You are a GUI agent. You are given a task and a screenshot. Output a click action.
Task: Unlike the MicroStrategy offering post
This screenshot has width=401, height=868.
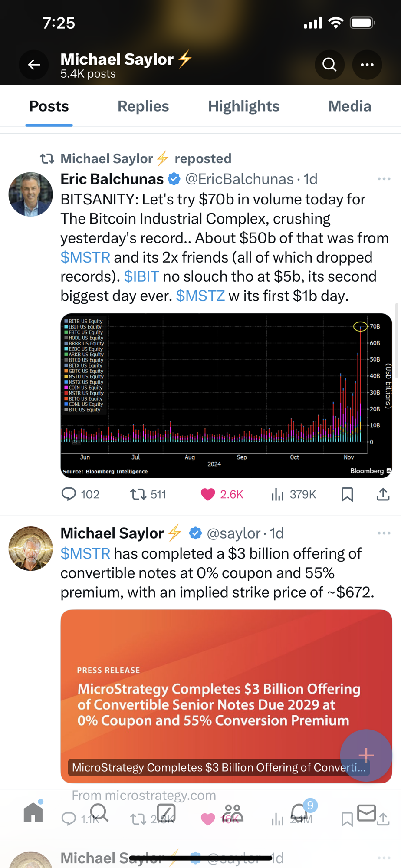point(208,819)
